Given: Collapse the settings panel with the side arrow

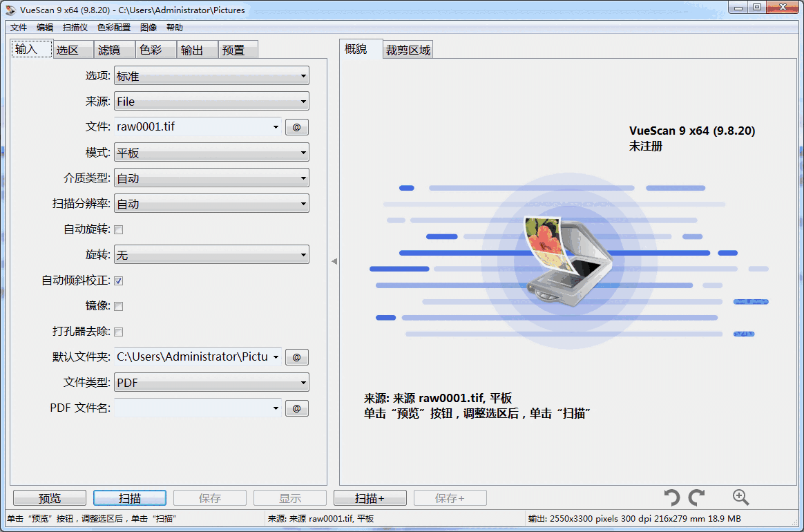Looking at the screenshot, I should click(x=334, y=261).
